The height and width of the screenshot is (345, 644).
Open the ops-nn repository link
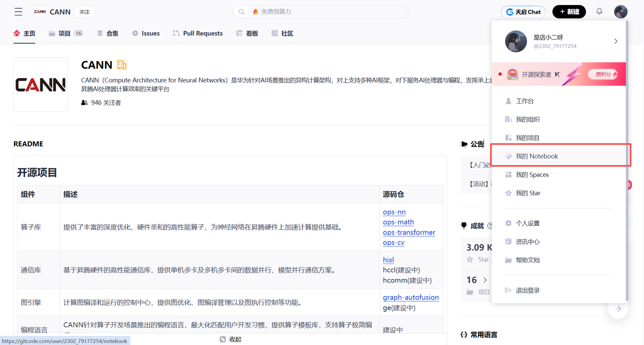394,212
